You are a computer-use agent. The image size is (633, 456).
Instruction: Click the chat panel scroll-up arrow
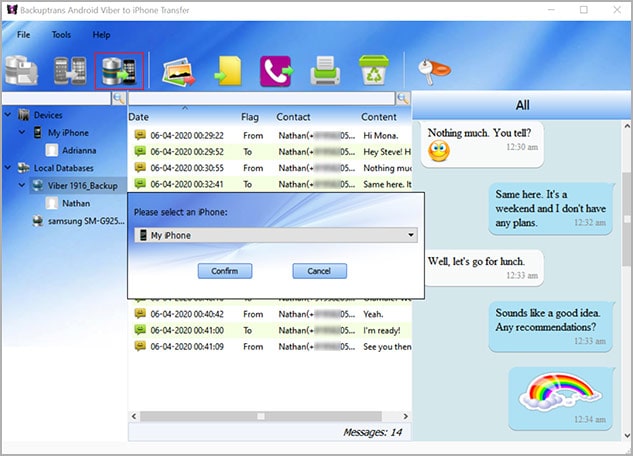coord(627,126)
